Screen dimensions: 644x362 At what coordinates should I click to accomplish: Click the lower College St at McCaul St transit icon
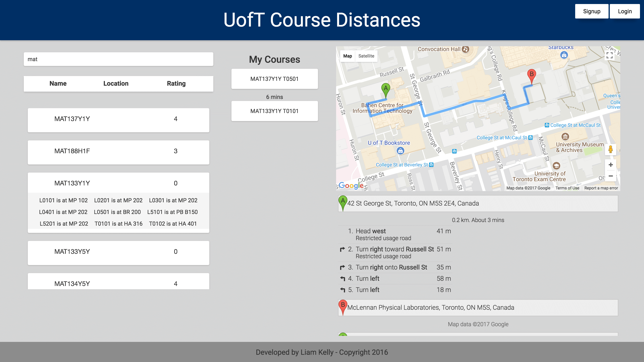530,138
